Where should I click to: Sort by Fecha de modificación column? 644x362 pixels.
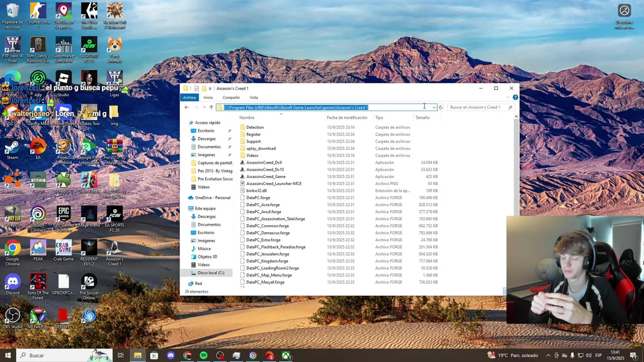click(349, 118)
